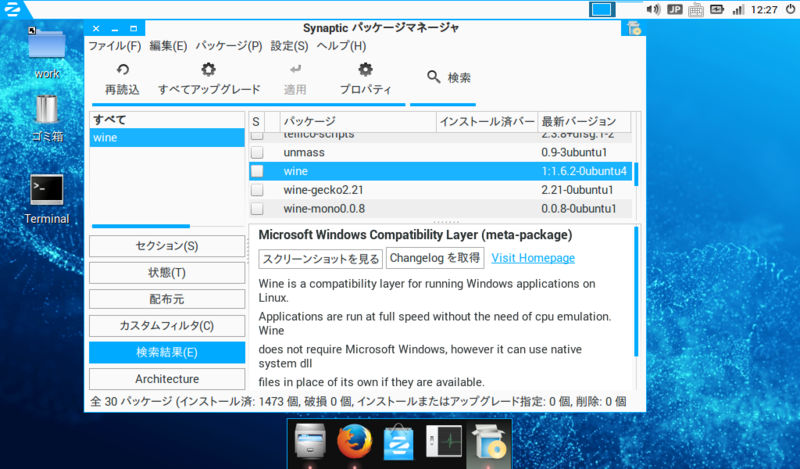
Task: Open the on-screen keyboard tray icon
Action: point(696,10)
